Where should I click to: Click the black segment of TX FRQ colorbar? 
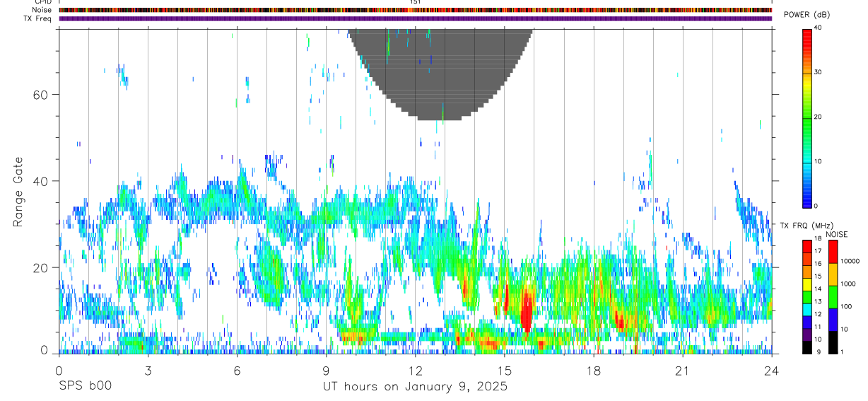(807, 347)
